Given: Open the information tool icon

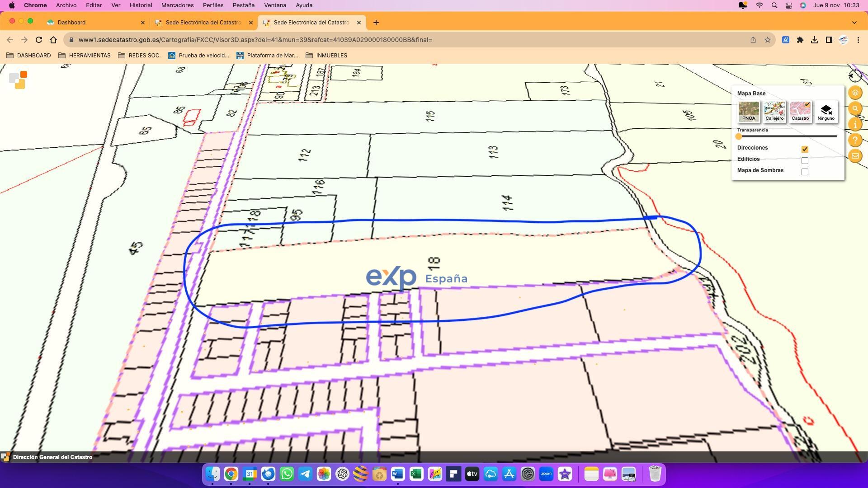Looking at the screenshot, I should [x=855, y=124].
